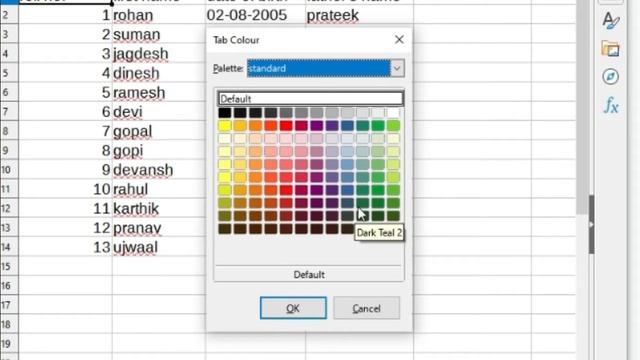Image resolution: width=640 pixels, height=360 pixels.
Task: Confirm tab colour with OK
Action: point(293,308)
